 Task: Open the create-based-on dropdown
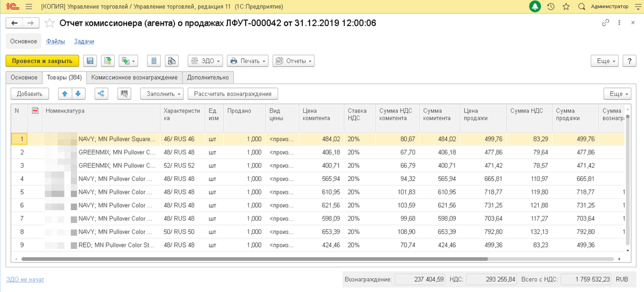tap(129, 61)
